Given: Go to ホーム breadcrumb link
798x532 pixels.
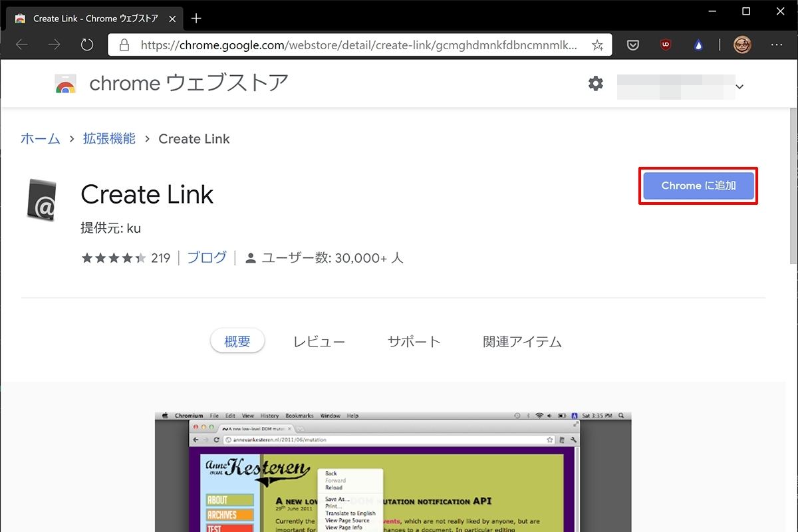Looking at the screenshot, I should 41,138.
